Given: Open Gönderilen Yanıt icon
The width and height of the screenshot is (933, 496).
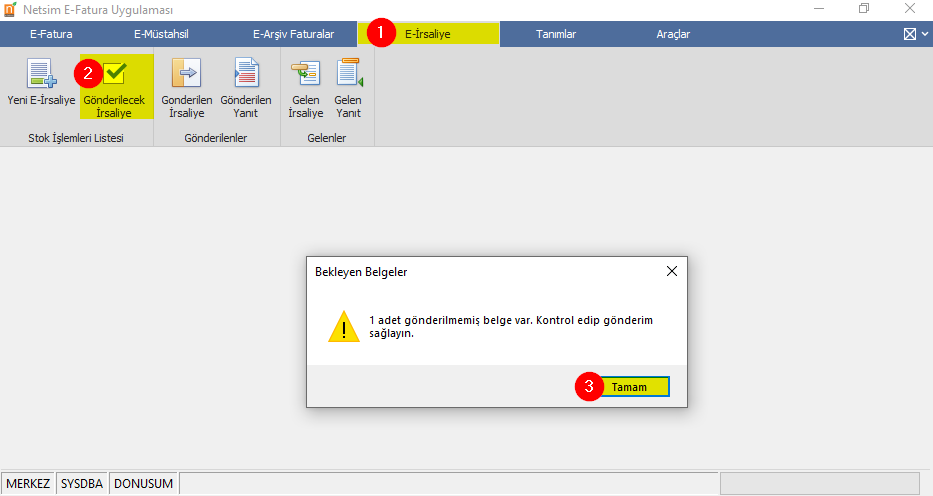Looking at the screenshot, I should tap(246, 88).
